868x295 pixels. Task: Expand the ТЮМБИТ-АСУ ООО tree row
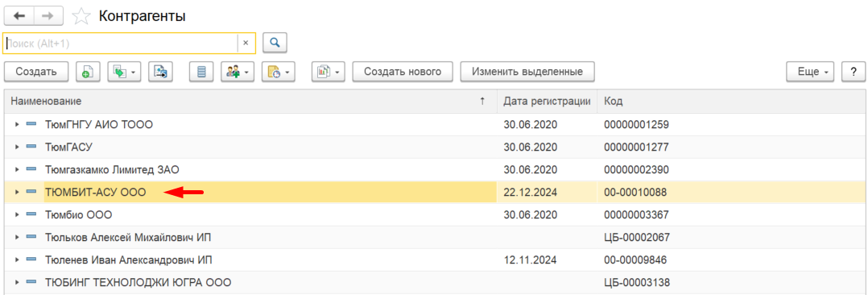tap(17, 192)
